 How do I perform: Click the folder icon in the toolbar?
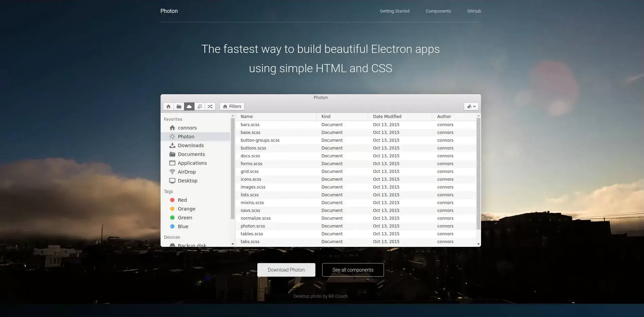(x=179, y=106)
